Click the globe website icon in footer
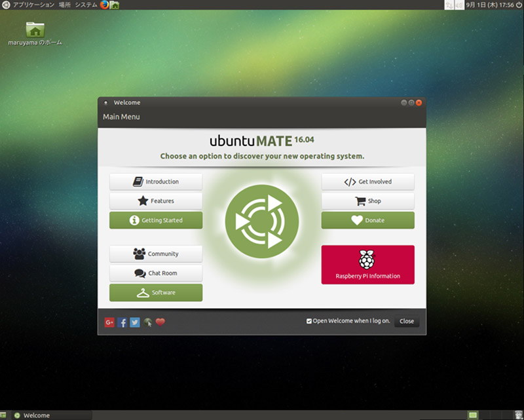524x420 pixels. tap(148, 322)
